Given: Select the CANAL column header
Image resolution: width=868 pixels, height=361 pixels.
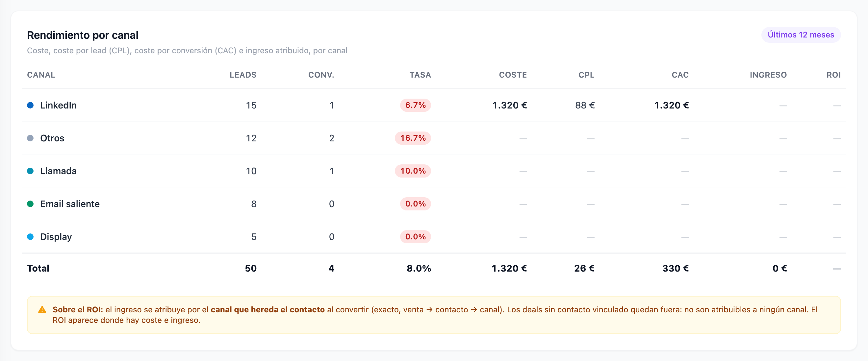Looking at the screenshot, I should point(41,75).
